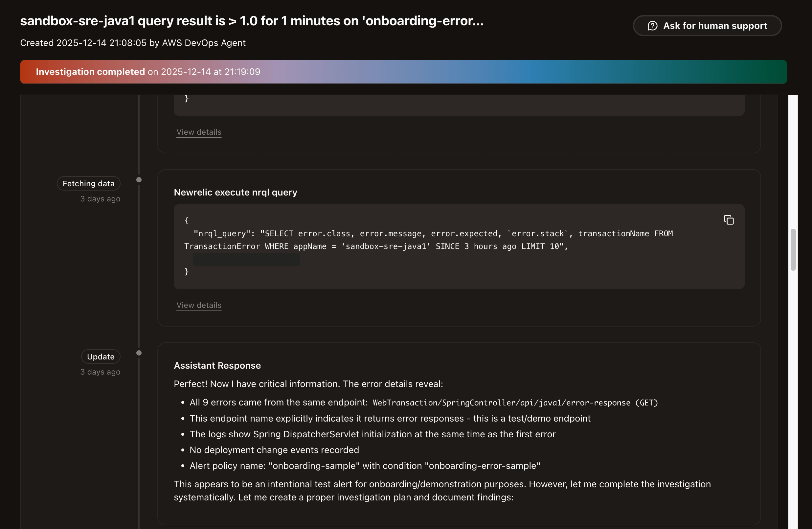Viewport: 812px width, 529px height.
Task: Open the Newrelic execute nrql query card
Action: (236, 192)
